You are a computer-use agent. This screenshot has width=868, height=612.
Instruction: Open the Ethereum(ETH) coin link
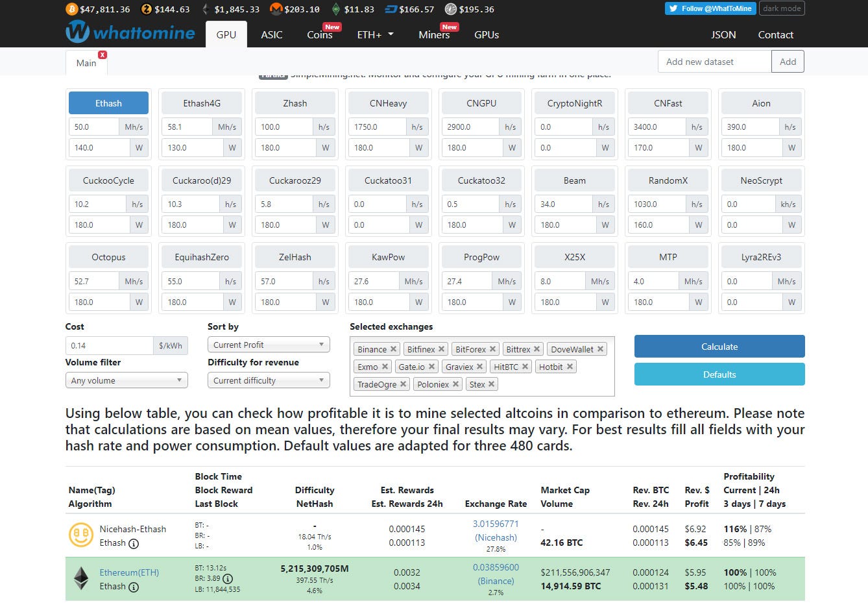129,572
